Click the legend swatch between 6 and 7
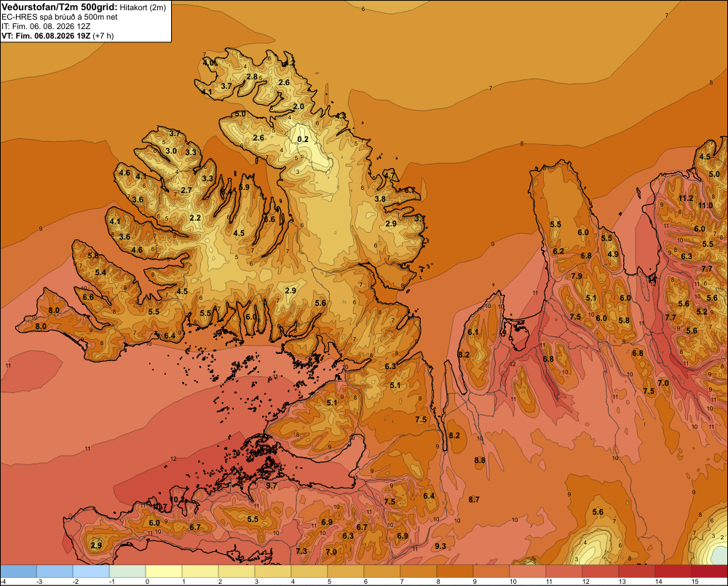The height and width of the screenshot is (586, 728). point(382,571)
